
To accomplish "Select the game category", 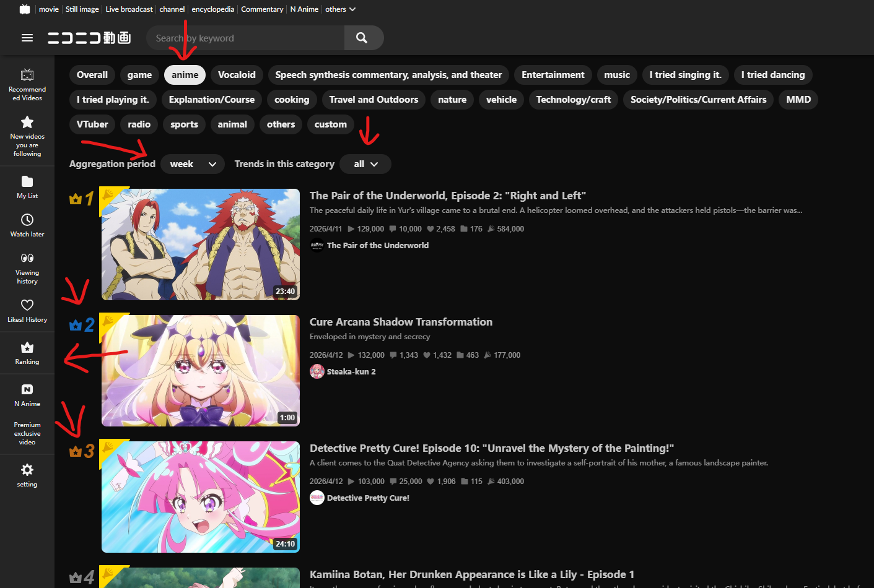I will point(139,75).
